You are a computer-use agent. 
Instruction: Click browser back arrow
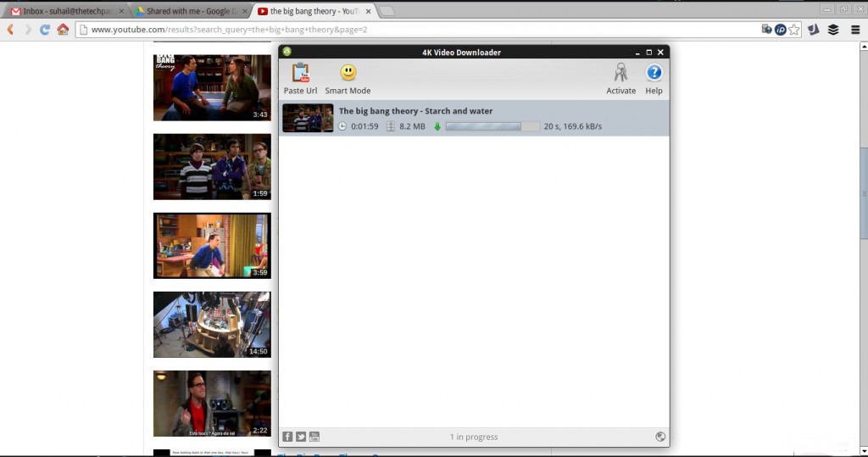10,30
